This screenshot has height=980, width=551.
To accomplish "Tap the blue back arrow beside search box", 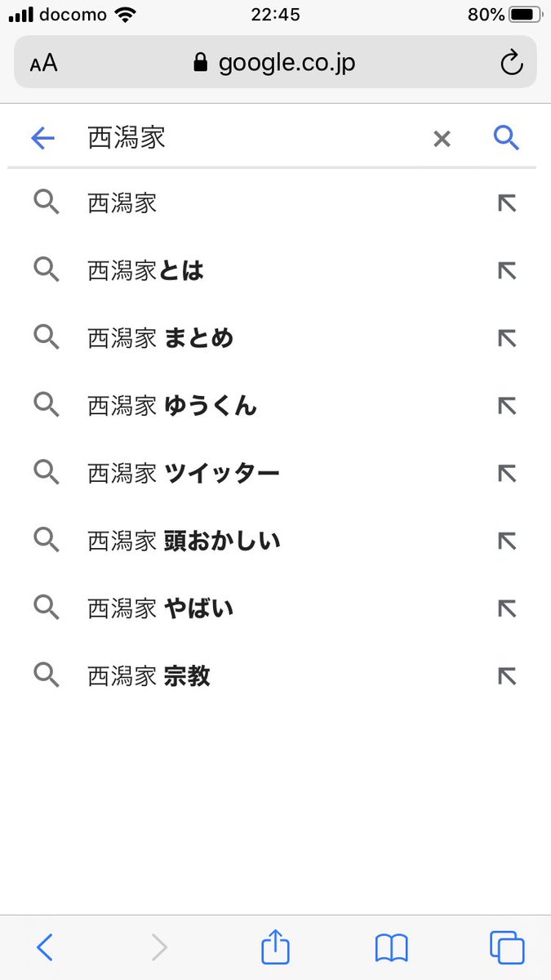I will coord(42,138).
